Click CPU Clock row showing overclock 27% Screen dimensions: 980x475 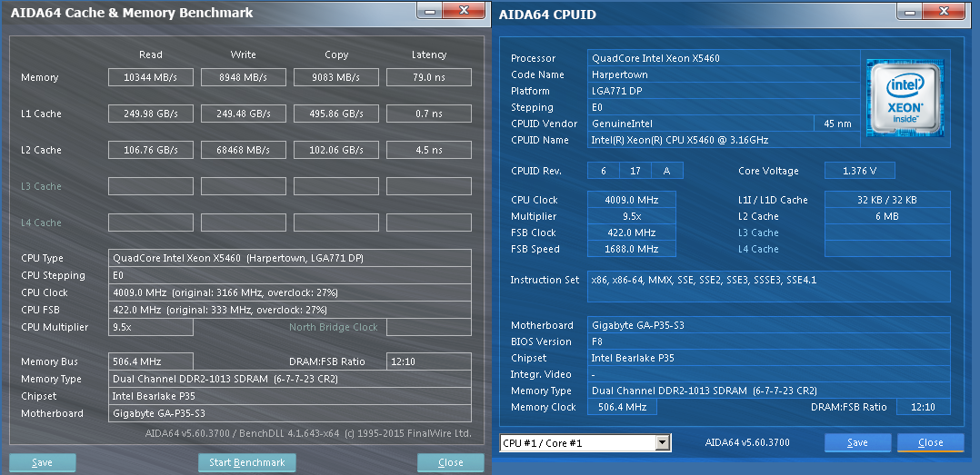290,292
